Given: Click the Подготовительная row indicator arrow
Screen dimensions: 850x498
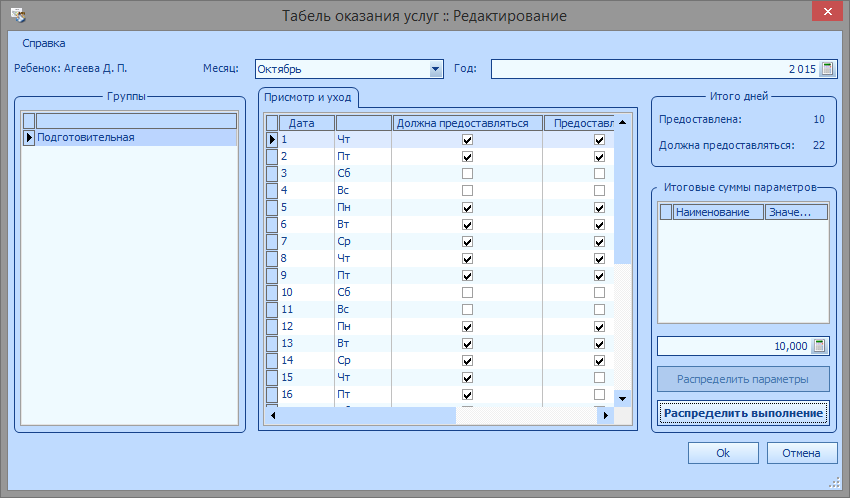Looking at the screenshot, I should [x=29, y=138].
